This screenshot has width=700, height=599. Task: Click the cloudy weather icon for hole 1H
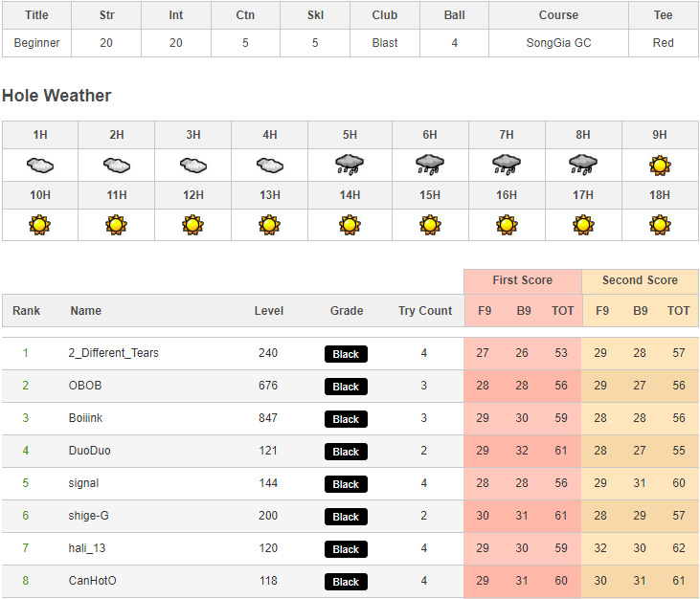[40, 165]
